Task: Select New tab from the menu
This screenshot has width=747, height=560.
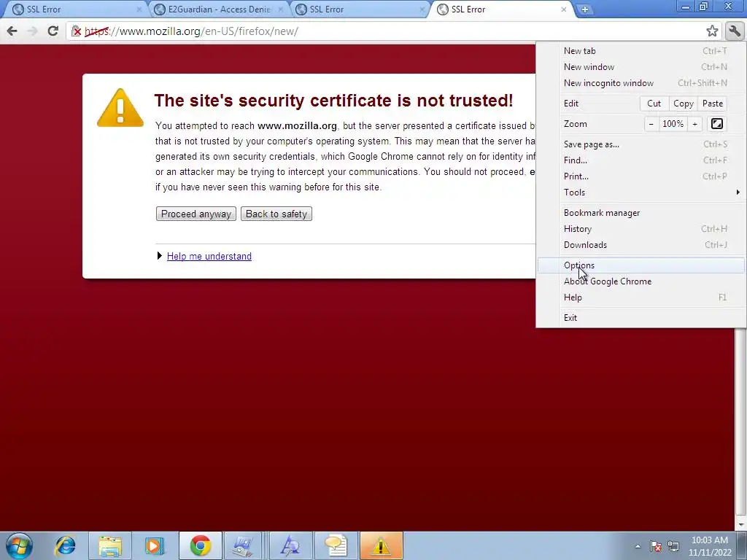Action: (640, 51)
